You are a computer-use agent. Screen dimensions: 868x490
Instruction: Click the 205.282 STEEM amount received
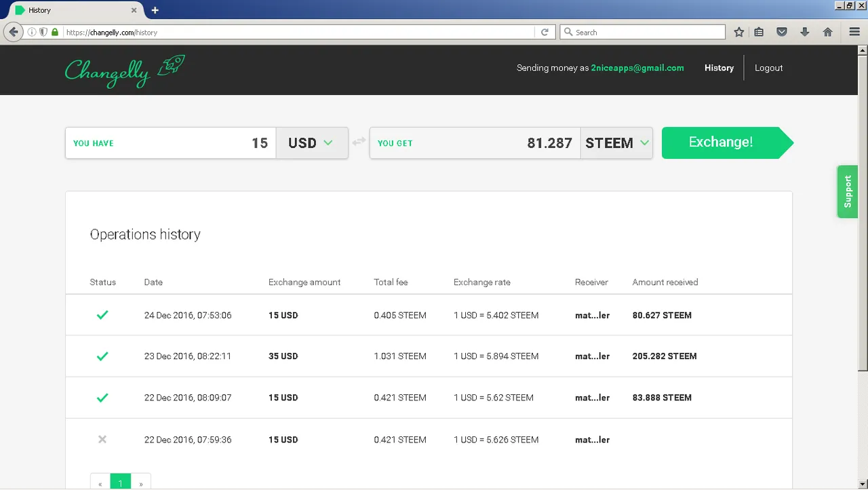[665, 356]
